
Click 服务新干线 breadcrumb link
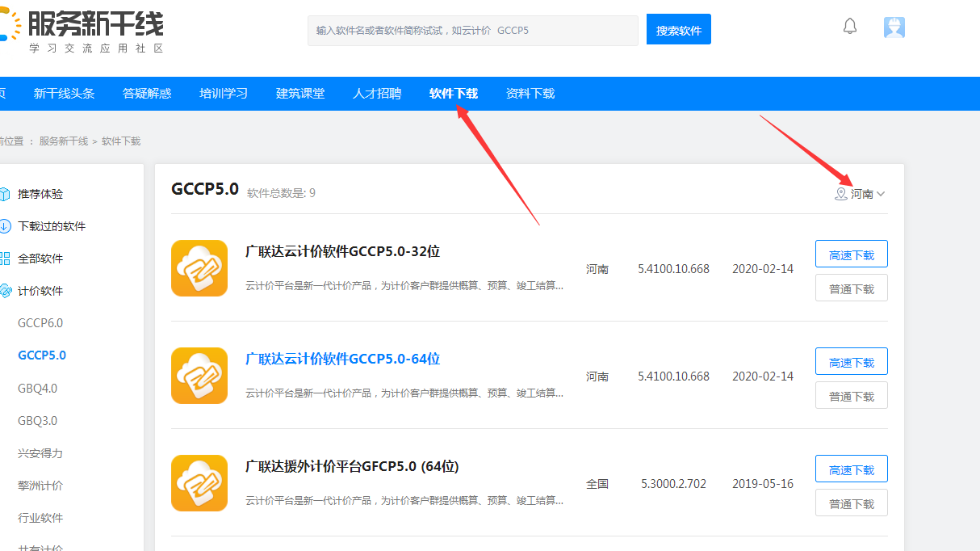click(x=64, y=141)
